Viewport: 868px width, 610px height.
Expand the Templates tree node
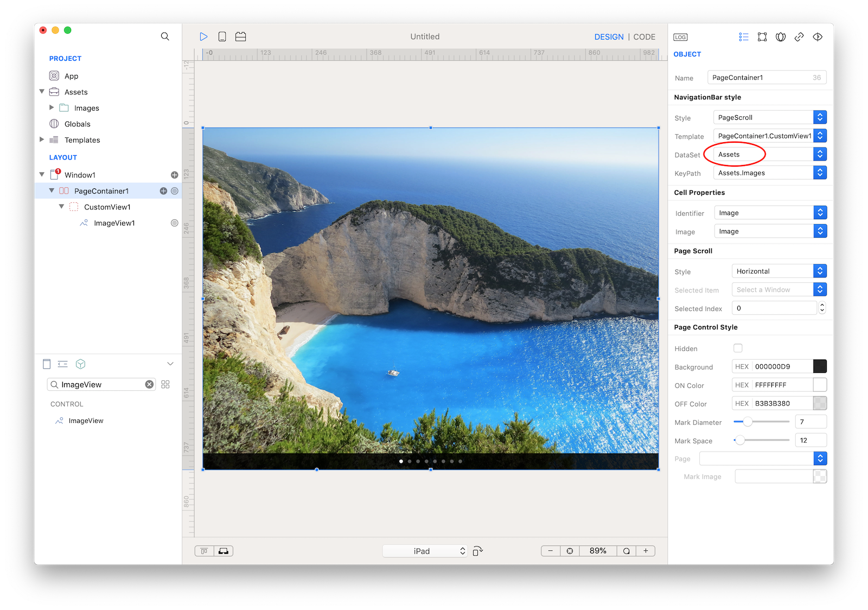pos(42,139)
